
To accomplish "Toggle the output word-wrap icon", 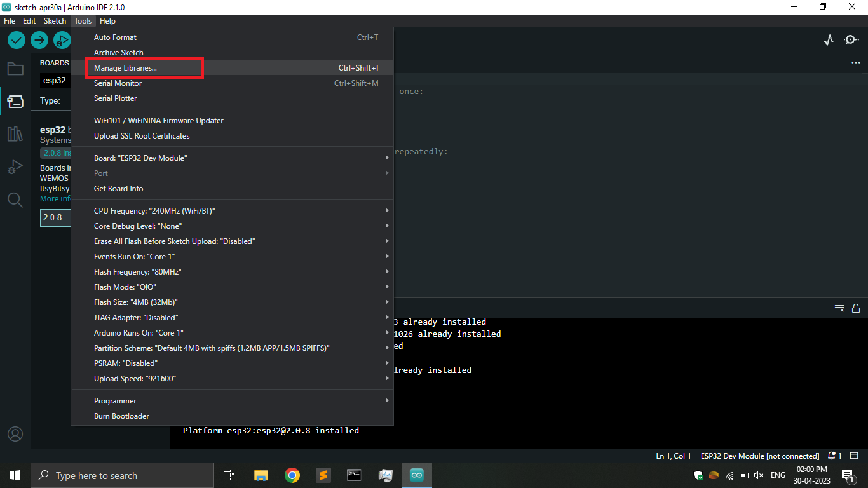I will pyautogui.click(x=839, y=308).
